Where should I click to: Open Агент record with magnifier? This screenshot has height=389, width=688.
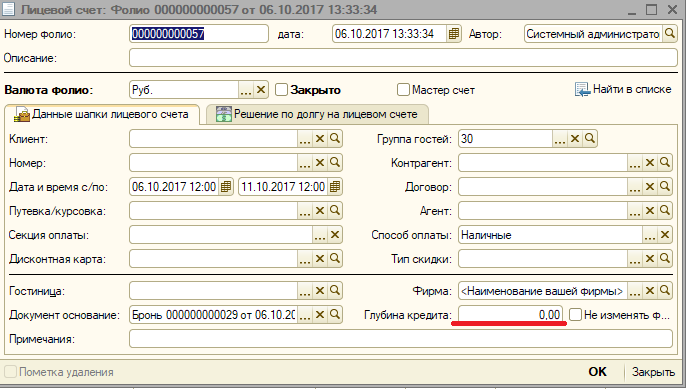pyautogui.click(x=665, y=211)
